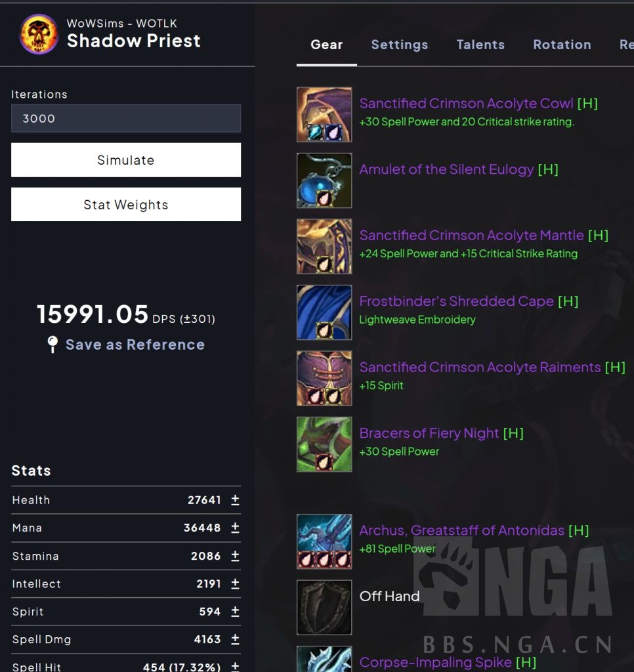Open the Rotation tab
The height and width of the screenshot is (672, 634).
tap(562, 45)
